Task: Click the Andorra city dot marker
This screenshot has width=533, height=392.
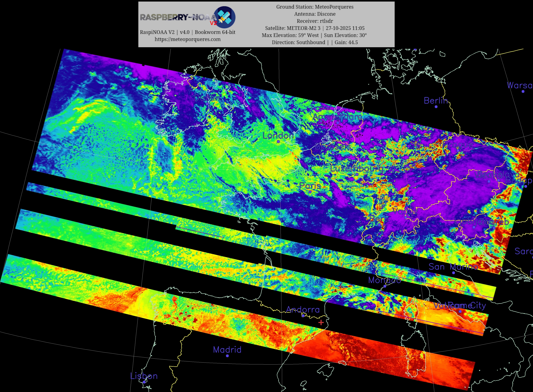Action: [x=303, y=316]
